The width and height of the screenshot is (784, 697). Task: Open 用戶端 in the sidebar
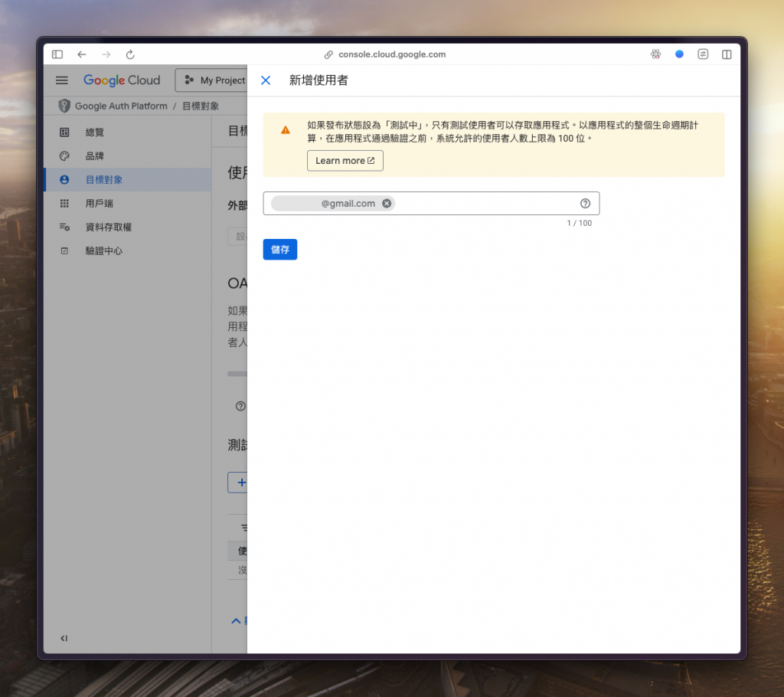click(128, 203)
